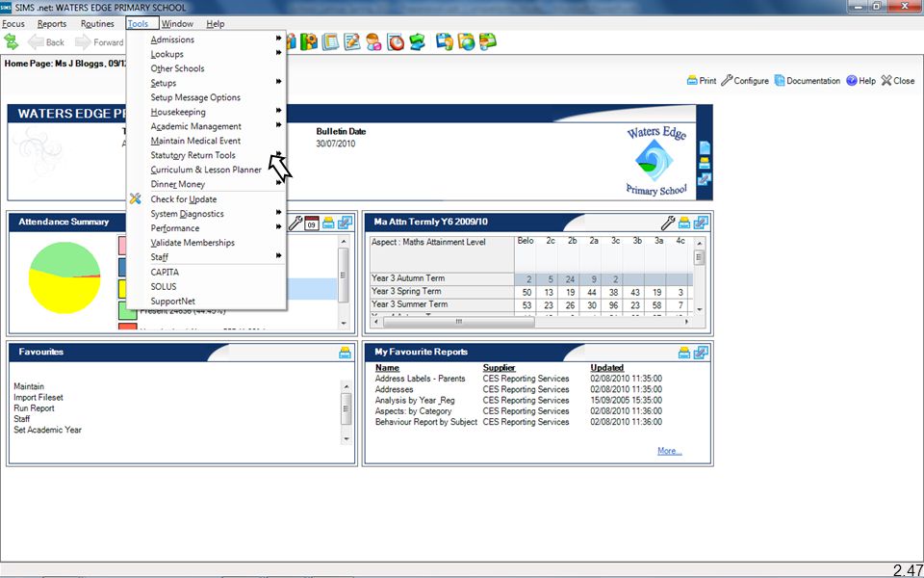Click the More... link in Favourite Reports
The width and height of the screenshot is (924, 578).
670,451
